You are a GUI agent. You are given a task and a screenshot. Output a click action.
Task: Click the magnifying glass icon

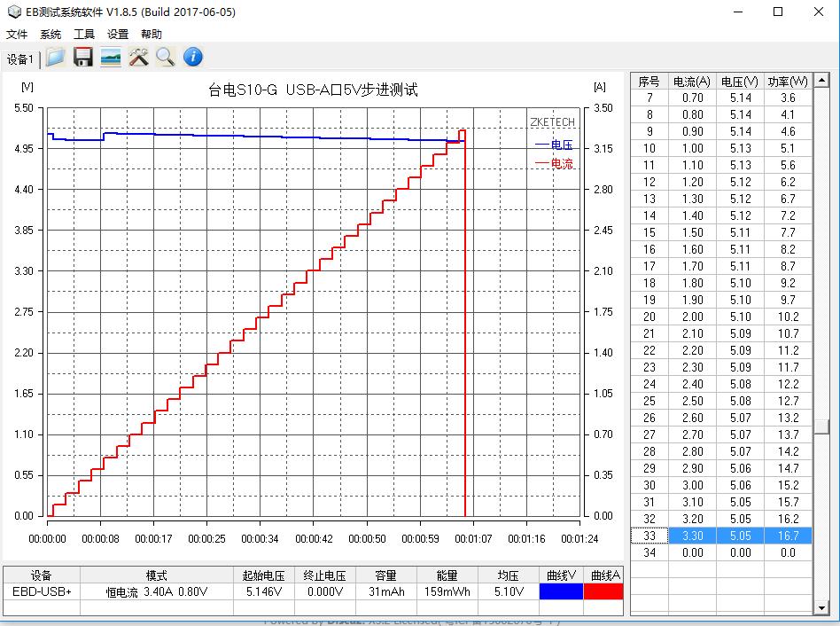coord(166,58)
